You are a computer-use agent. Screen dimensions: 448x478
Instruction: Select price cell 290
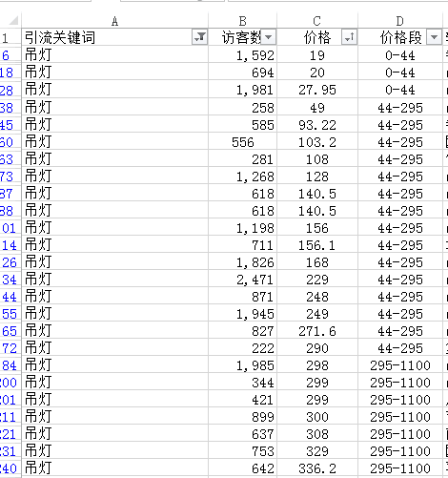pyautogui.click(x=317, y=347)
